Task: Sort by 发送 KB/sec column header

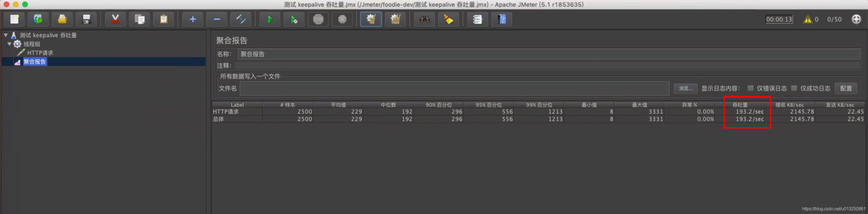Action: pos(840,105)
